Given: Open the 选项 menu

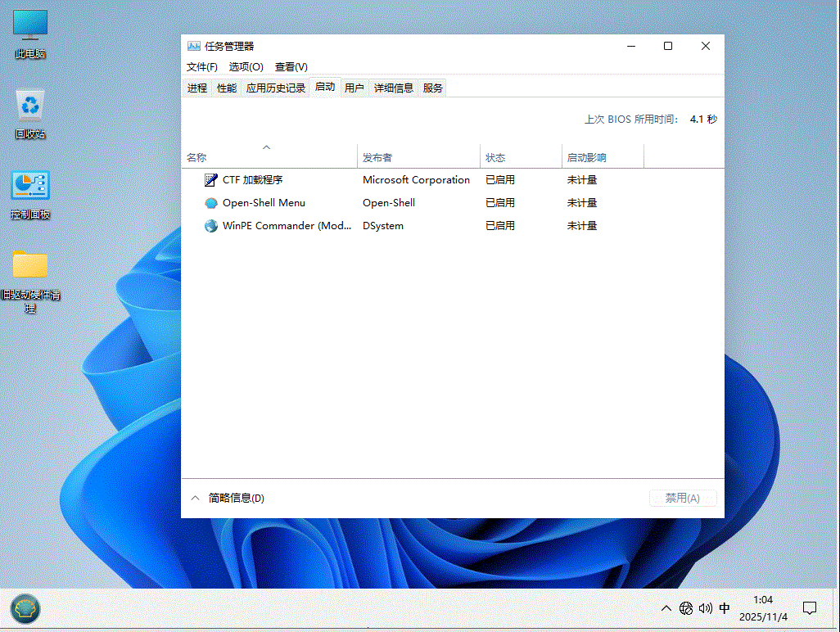Looking at the screenshot, I should coord(246,66).
